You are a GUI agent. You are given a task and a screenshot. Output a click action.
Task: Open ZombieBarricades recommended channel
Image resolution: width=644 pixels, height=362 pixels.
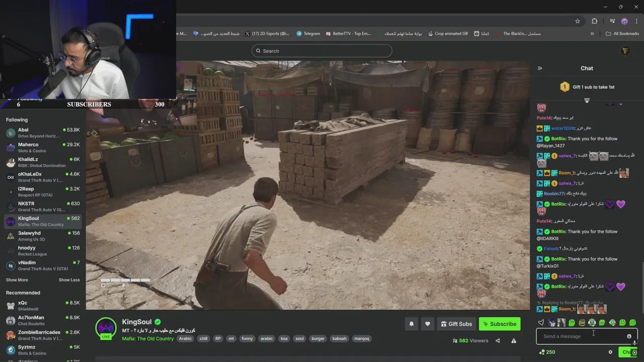tap(43, 335)
